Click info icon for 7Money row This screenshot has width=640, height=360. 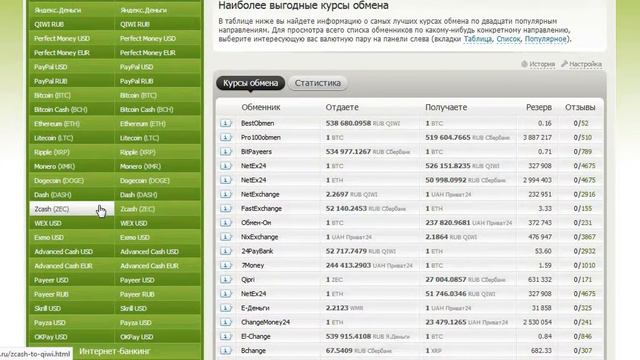(226, 265)
